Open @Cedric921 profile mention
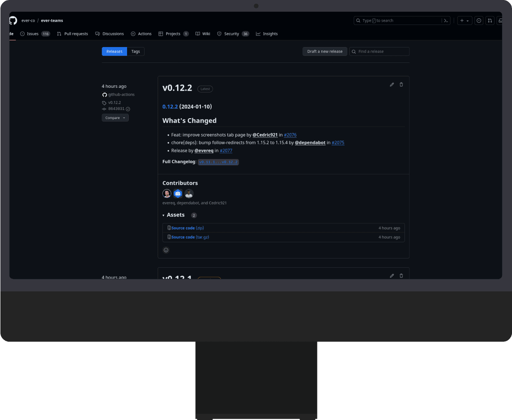 tap(265, 135)
